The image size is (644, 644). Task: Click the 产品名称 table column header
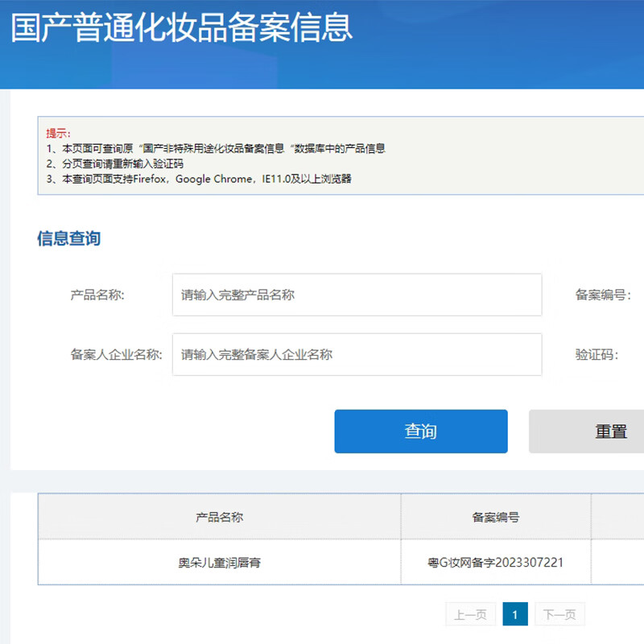tap(219, 517)
